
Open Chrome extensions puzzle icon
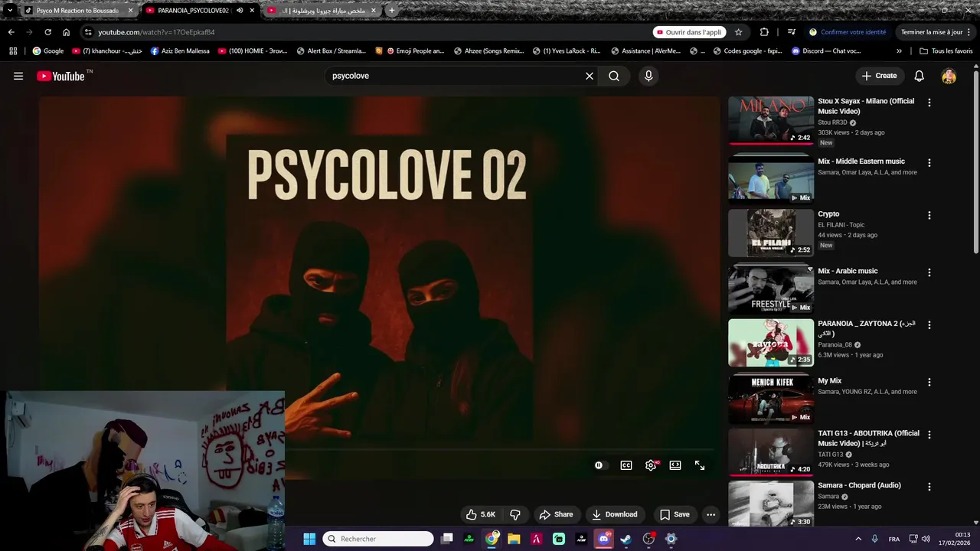click(x=764, y=32)
